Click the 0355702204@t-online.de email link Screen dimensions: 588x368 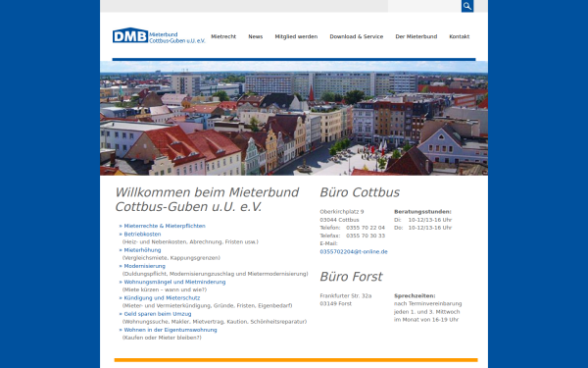coord(354,251)
